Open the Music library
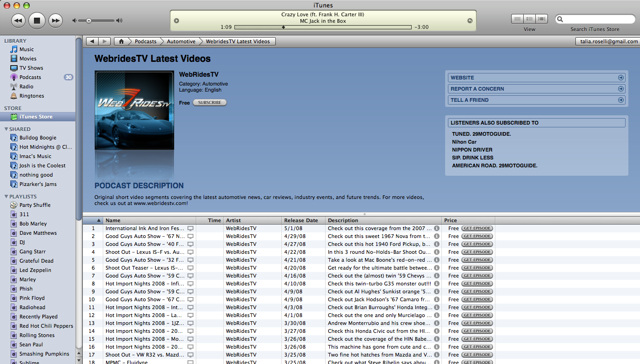Image resolution: width=640 pixels, height=364 pixels. [27, 49]
